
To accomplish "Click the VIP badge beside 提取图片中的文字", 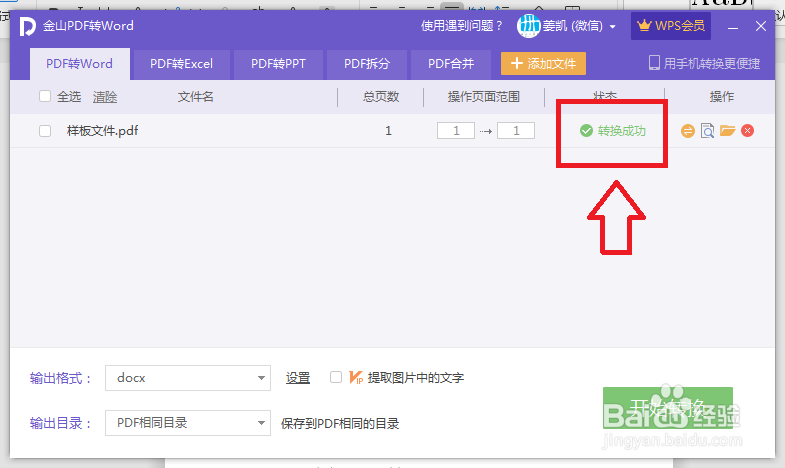I will click(x=356, y=377).
